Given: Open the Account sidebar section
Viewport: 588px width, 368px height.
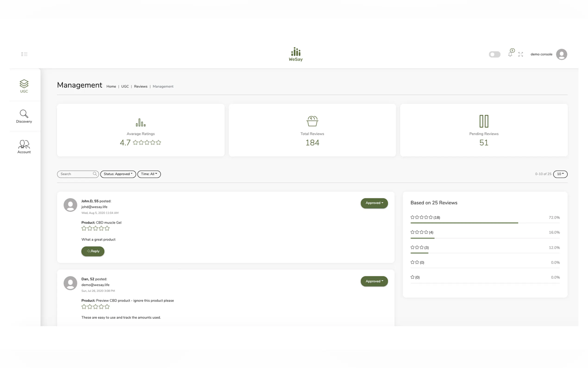Looking at the screenshot, I should 24,147.
